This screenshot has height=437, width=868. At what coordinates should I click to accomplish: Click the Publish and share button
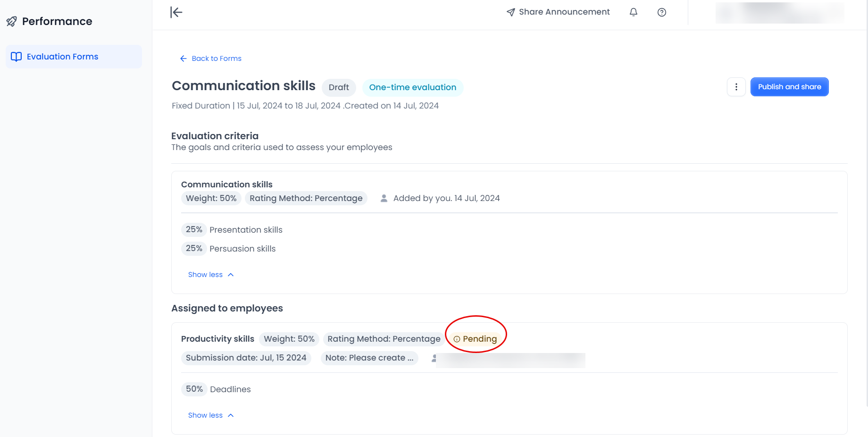[x=789, y=87]
